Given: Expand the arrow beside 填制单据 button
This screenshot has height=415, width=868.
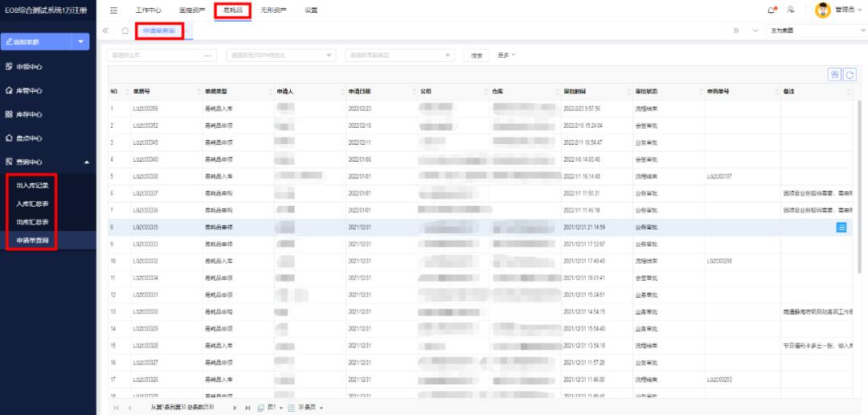Looking at the screenshot, I should [81, 42].
